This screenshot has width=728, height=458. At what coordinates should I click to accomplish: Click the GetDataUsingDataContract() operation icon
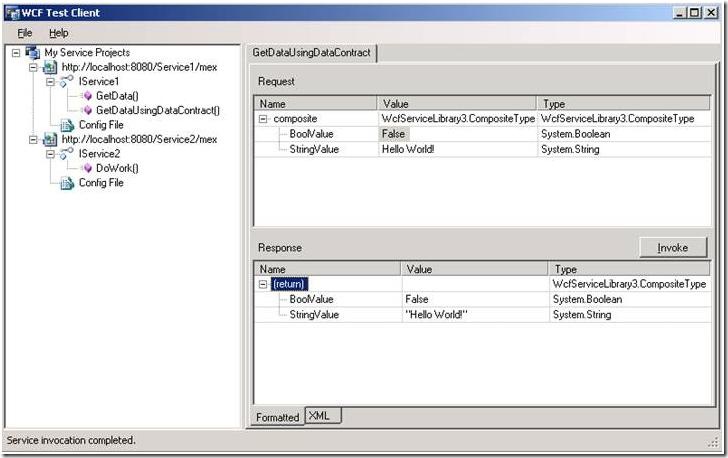87,110
